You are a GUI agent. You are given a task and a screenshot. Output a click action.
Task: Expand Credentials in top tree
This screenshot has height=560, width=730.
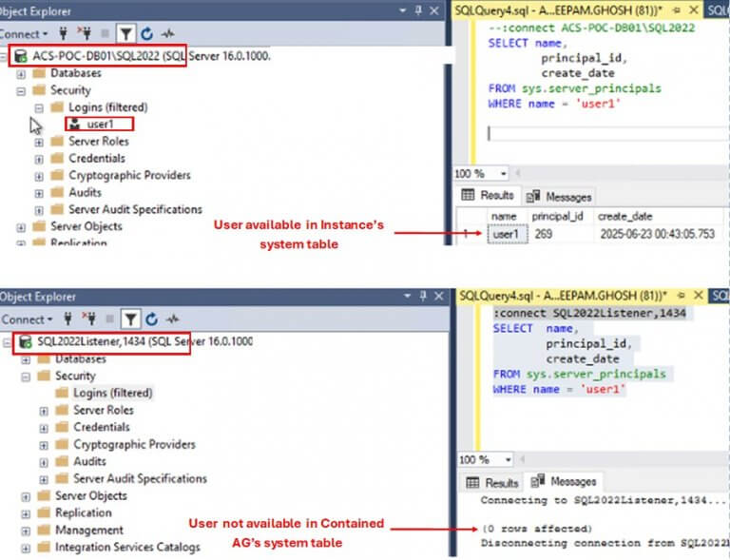39,159
